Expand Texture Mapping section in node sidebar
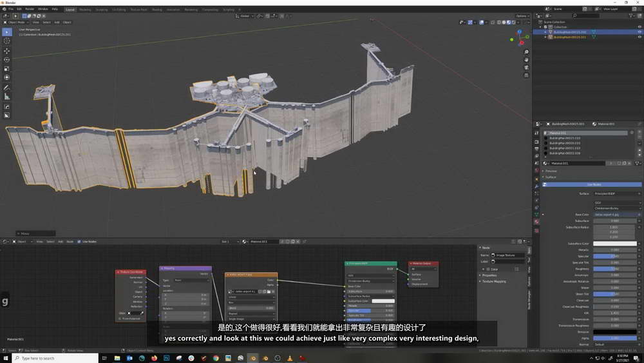 point(494,282)
